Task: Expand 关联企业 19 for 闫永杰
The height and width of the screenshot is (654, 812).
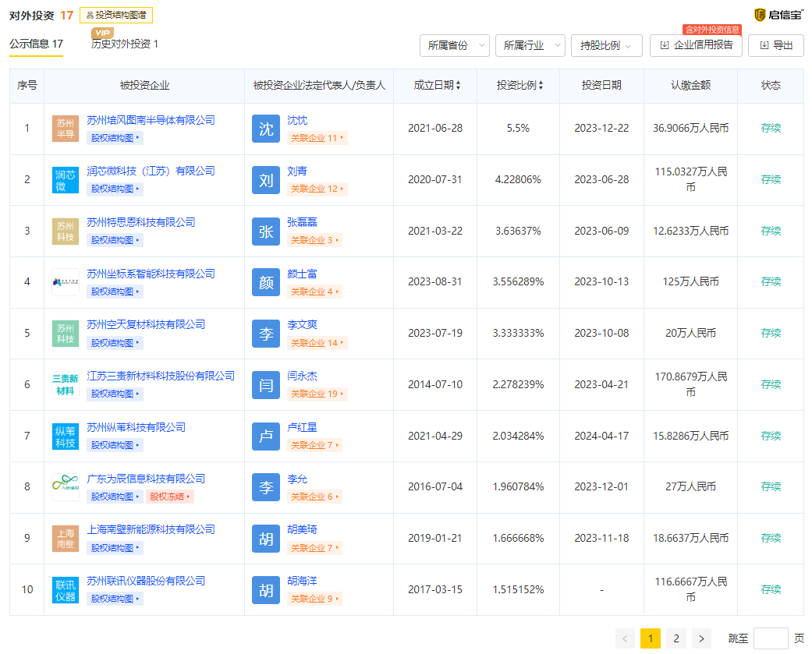Action: (317, 394)
